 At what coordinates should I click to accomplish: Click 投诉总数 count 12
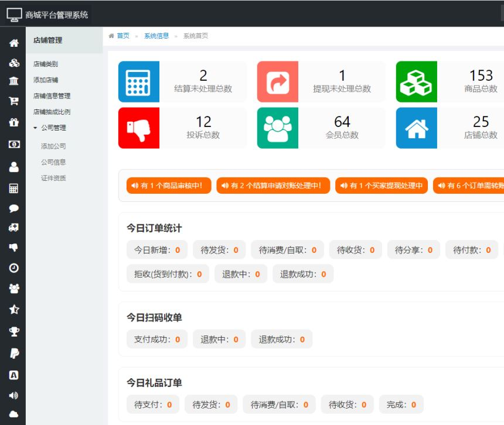[203, 122]
